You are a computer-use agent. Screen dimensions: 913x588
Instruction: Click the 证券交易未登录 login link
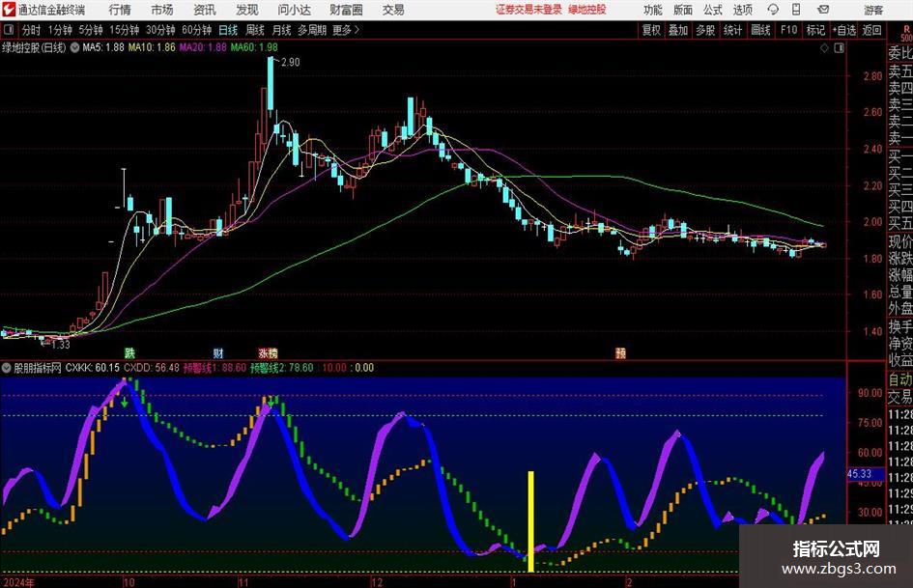pos(528,10)
